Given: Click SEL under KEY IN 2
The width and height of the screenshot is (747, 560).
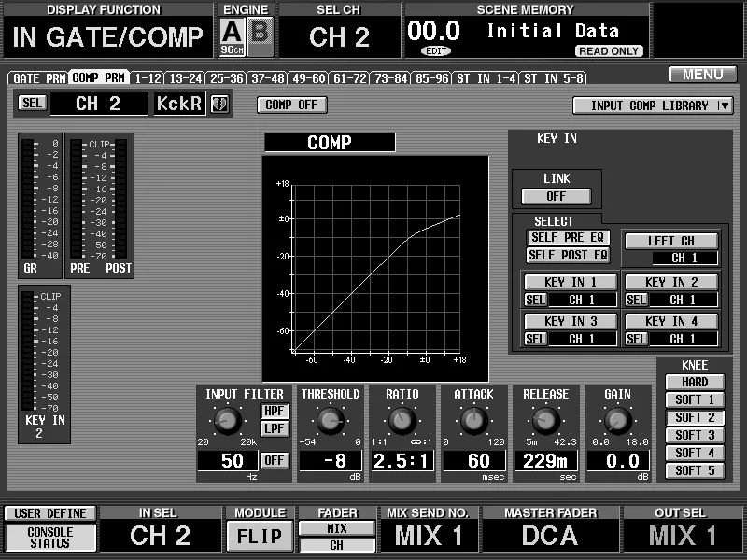Looking at the screenshot, I should coord(637,300).
